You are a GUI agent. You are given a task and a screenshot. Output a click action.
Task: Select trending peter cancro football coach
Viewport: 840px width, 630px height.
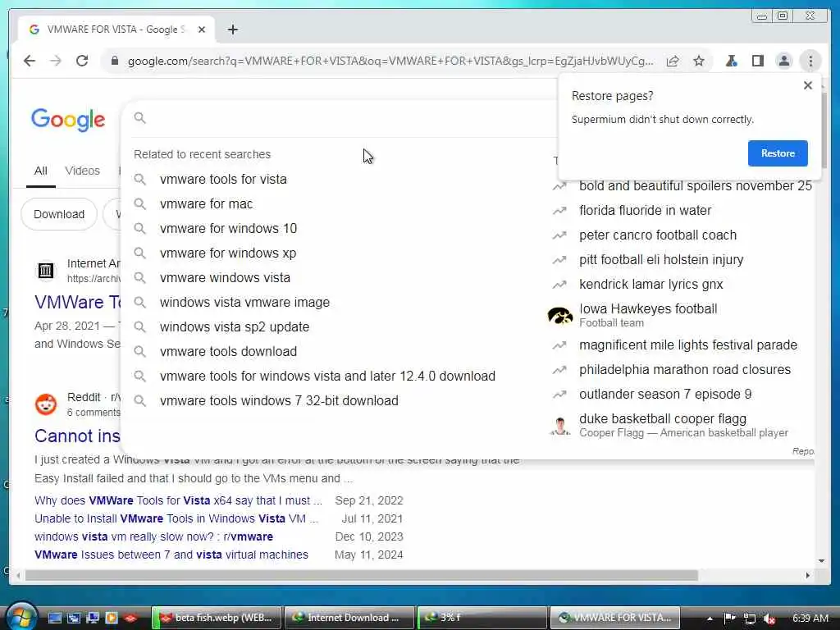pos(657,235)
